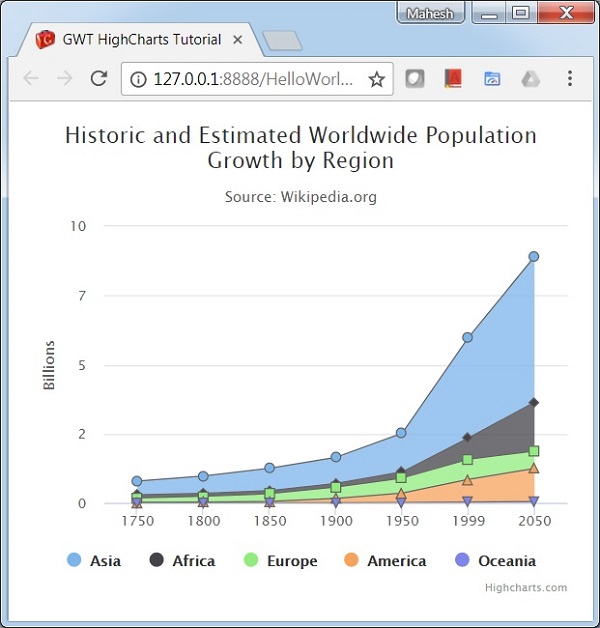Click the red PDF extension icon

(453, 79)
